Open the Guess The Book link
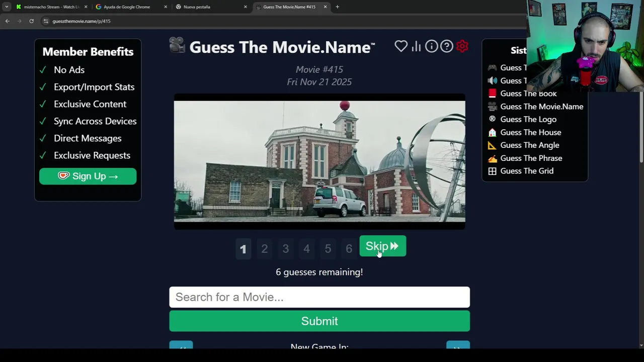 (x=528, y=94)
